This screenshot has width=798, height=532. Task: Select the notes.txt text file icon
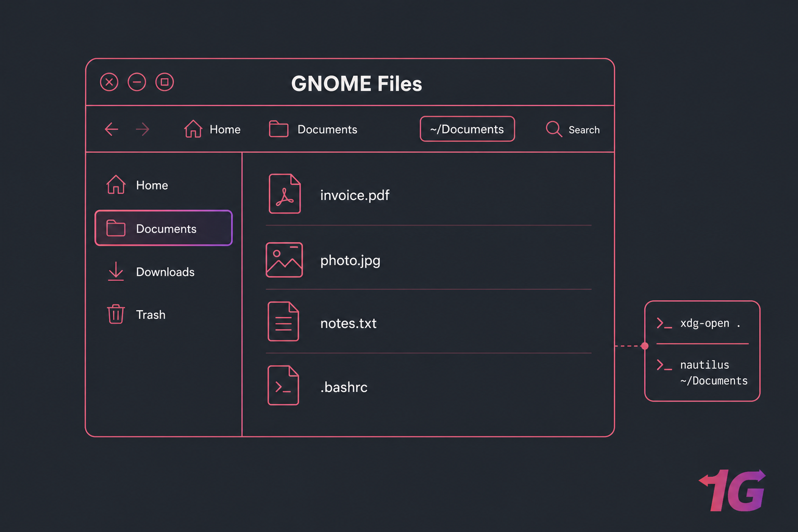[x=284, y=322]
